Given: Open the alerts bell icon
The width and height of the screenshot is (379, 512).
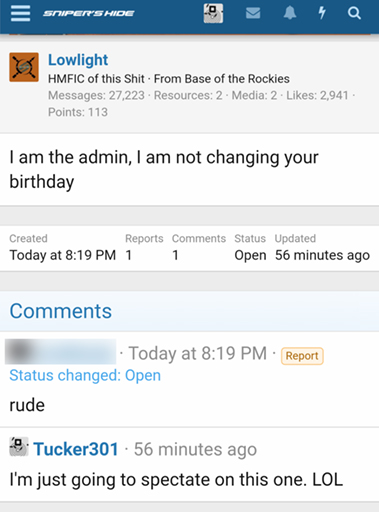Looking at the screenshot, I should [290, 13].
